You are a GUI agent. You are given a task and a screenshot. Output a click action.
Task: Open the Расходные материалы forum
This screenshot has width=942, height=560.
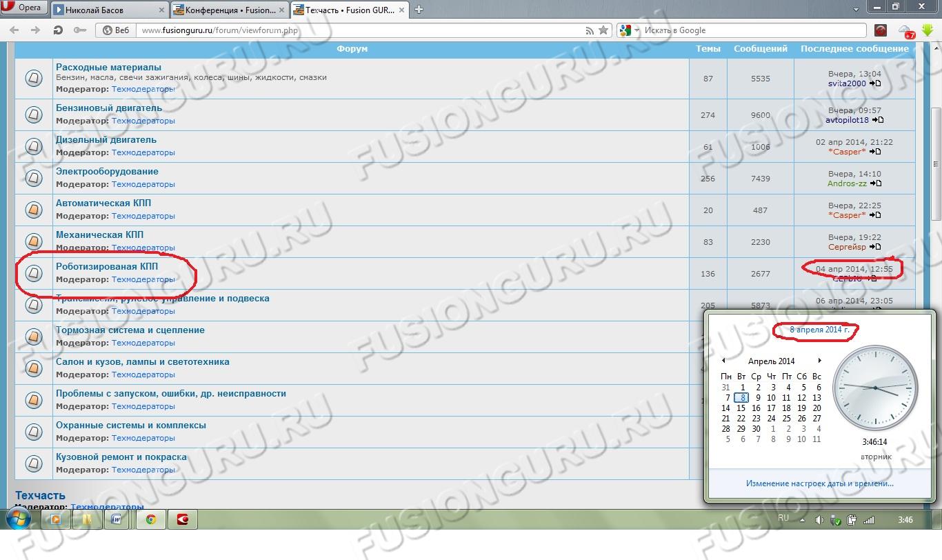click(x=108, y=67)
